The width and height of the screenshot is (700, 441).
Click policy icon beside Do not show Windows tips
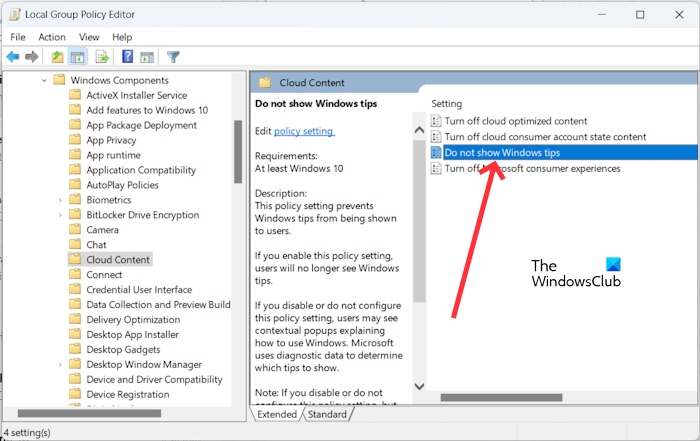(436, 153)
